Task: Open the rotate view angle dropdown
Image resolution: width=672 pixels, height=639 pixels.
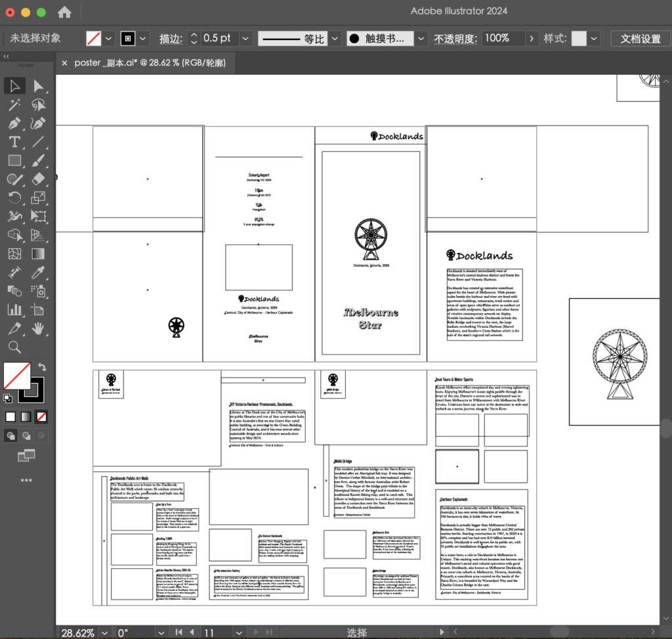Action: [161, 632]
